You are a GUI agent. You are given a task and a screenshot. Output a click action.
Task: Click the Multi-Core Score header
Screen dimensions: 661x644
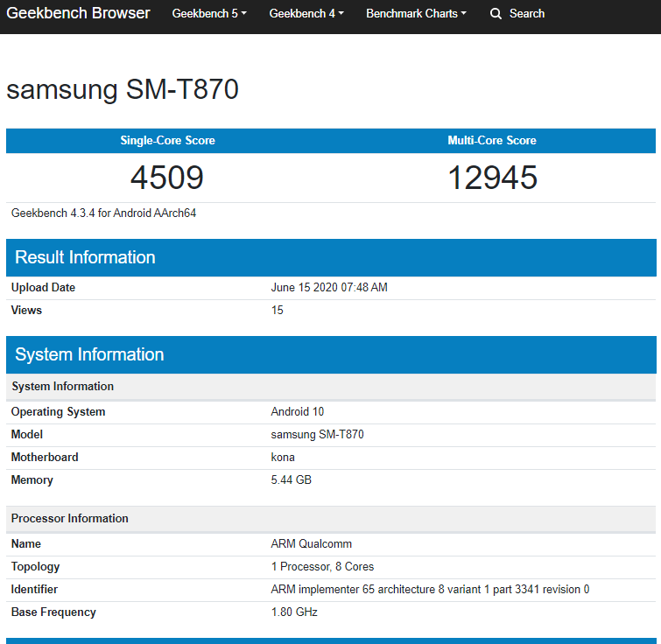[492, 140]
